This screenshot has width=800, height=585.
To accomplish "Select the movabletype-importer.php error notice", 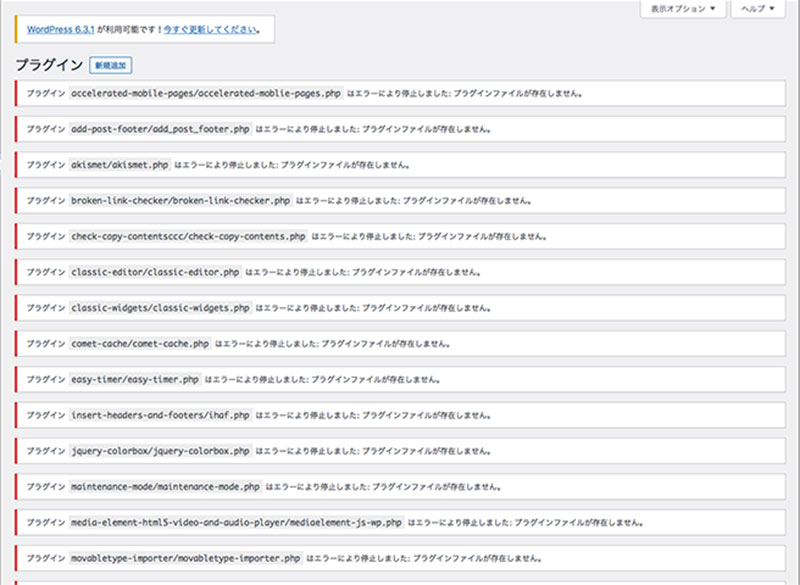I will [x=400, y=558].
